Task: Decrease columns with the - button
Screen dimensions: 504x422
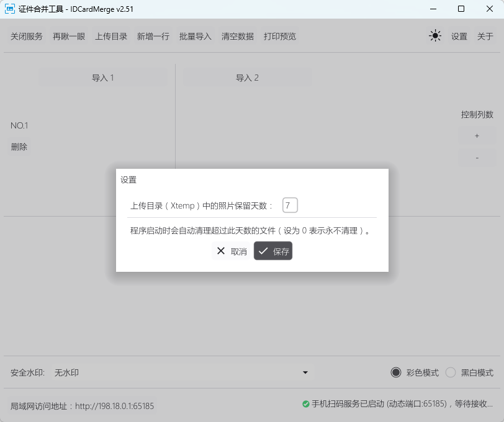Action: pyautogui.click(x=477, y=158)
